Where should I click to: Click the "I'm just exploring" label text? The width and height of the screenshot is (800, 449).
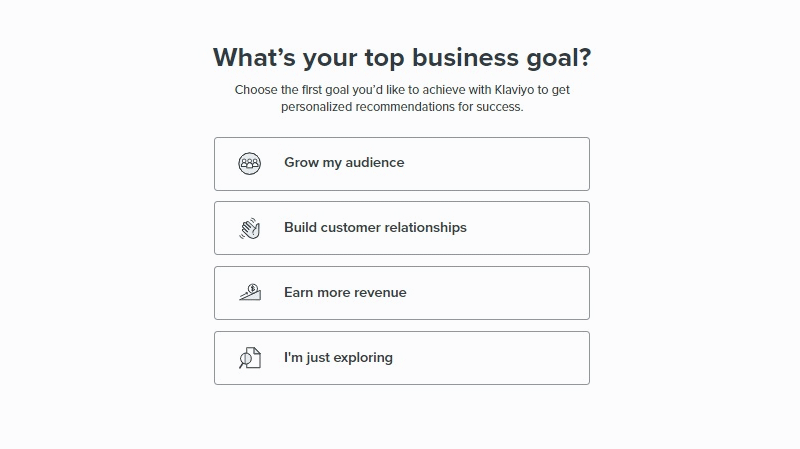(338, 358)
